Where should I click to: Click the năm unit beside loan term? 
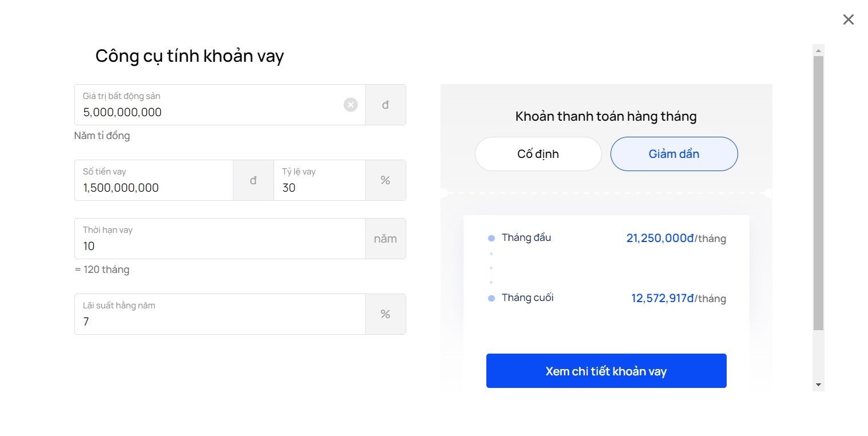click(386, 239)
